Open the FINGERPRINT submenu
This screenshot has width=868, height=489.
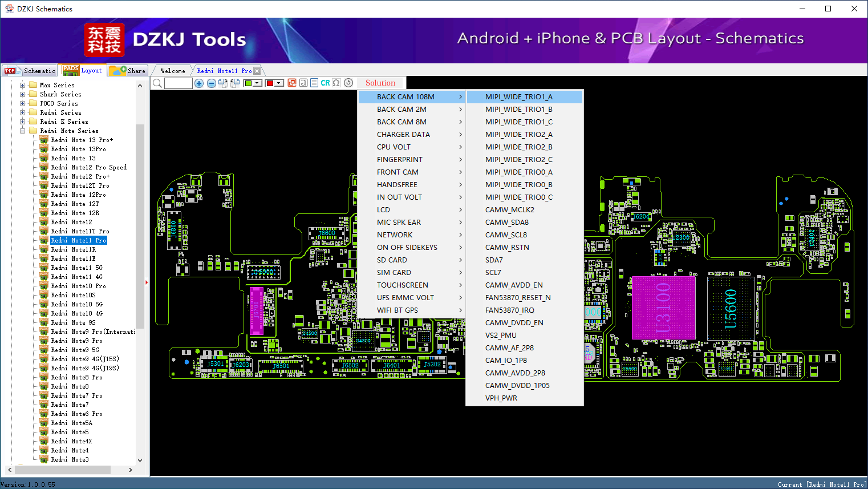(412, 160)
